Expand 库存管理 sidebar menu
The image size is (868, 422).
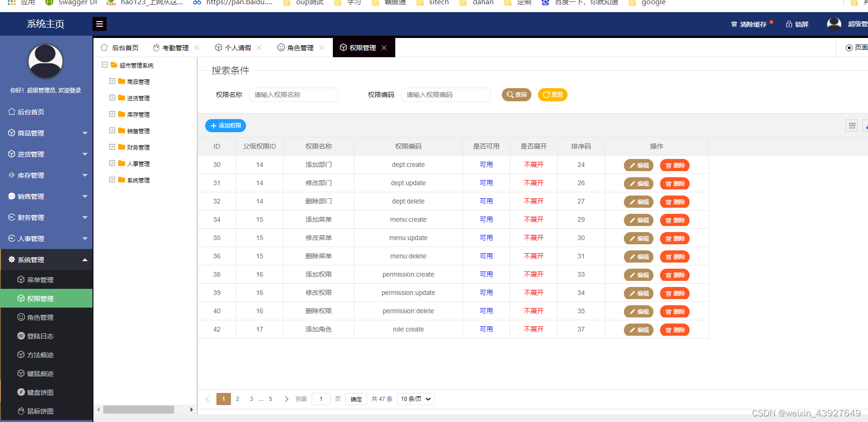46,175
